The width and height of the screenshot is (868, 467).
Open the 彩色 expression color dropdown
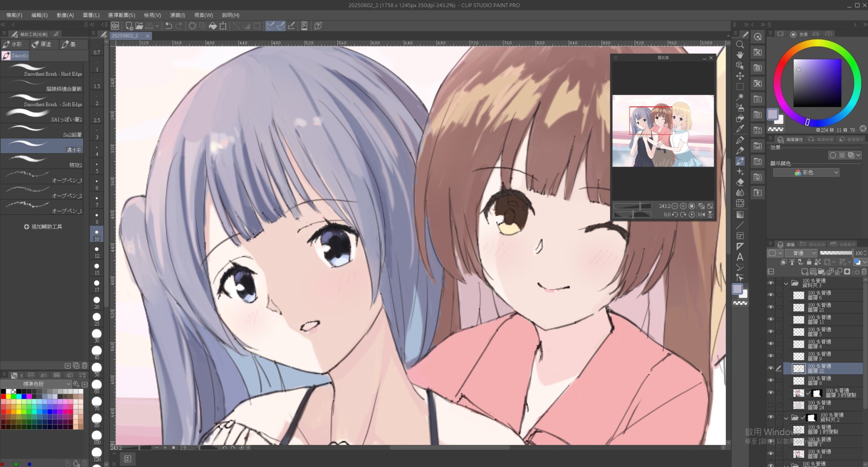(x=806, y=173)
